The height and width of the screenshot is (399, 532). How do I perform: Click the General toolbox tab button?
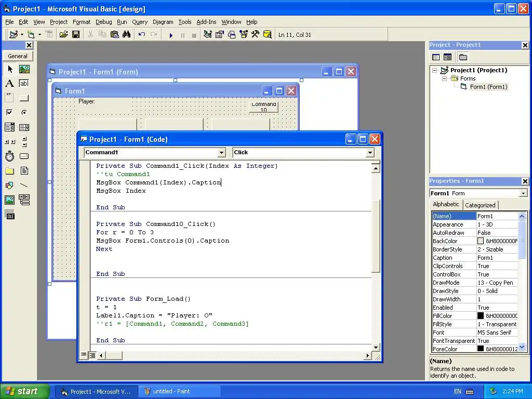(x=18, y=56)
